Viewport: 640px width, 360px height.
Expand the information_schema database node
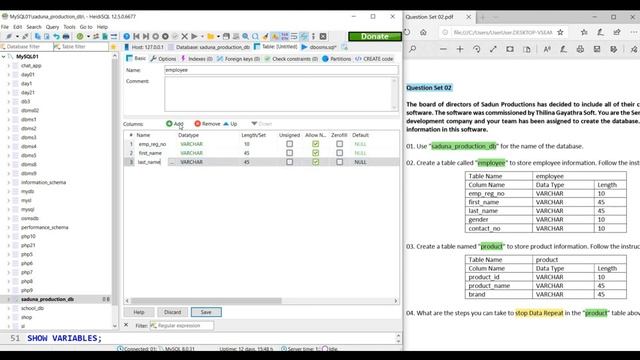coord(9,182)
